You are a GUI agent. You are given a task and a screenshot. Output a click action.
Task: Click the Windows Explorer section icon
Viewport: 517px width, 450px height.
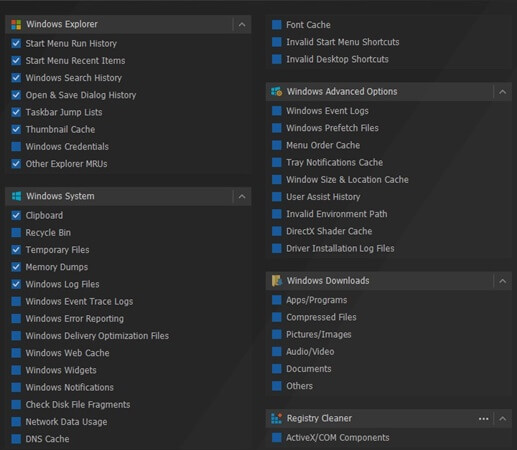pyautogui.click(x=16, y=24)
